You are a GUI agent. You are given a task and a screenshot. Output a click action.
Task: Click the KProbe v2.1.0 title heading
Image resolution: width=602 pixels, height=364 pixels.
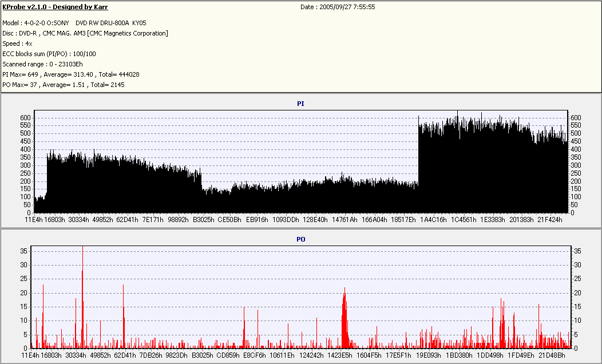pyautogui.click(x=55, y=7)
